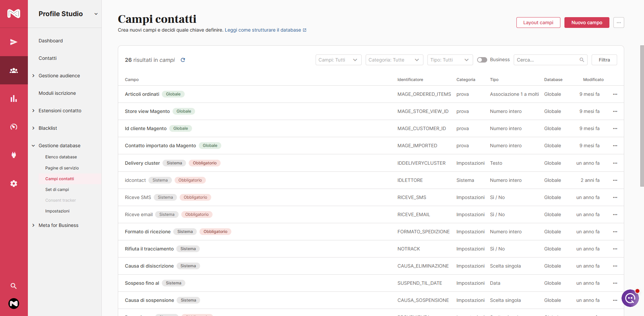Open Impostazioni submenu item
The height and width of the screenshot is (316, 644).
[57, 211]
